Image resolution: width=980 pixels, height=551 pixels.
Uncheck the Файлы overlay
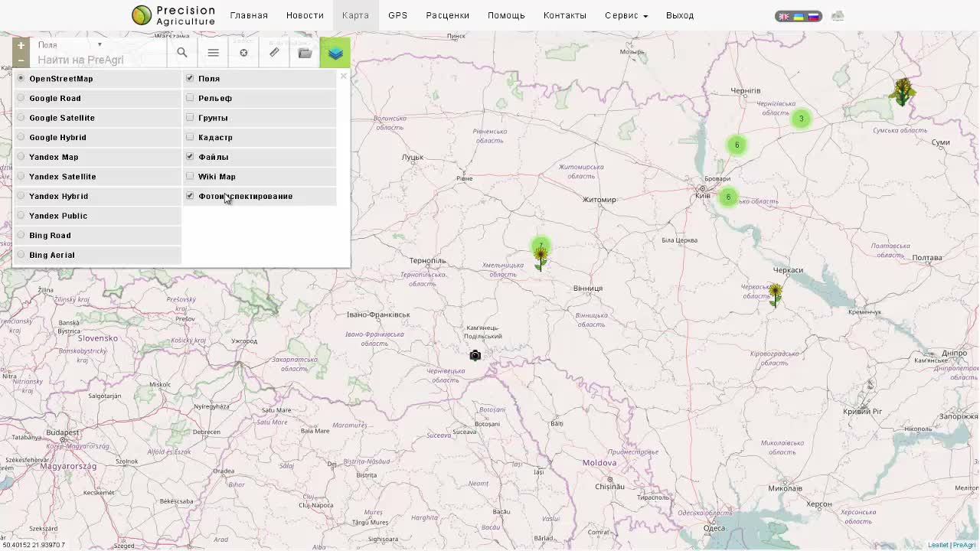pos(190,156)
